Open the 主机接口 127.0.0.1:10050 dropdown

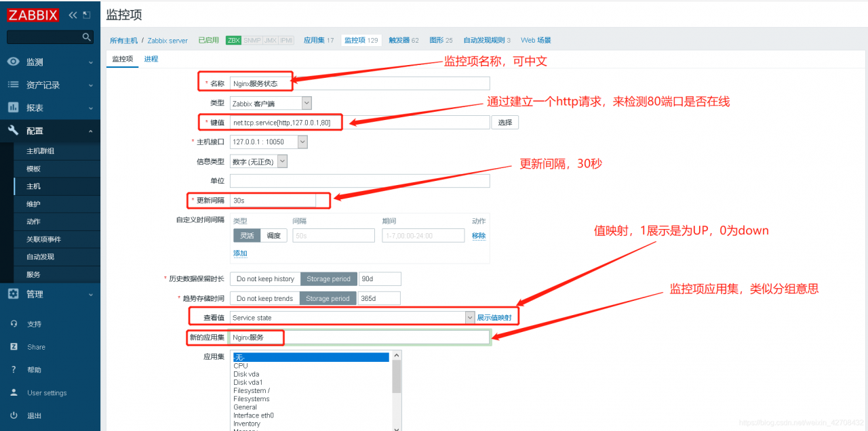point(269,142)
